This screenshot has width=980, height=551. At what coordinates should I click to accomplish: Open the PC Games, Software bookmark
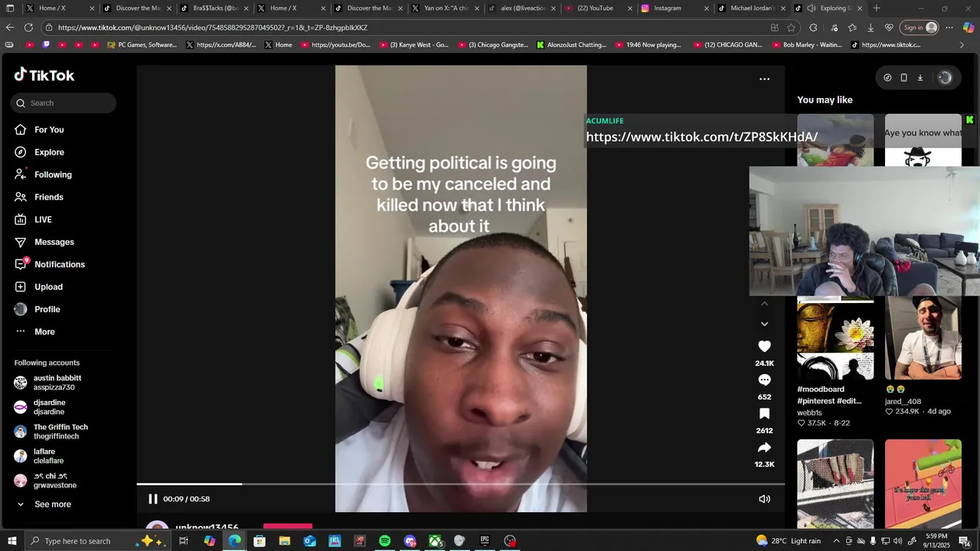click(142, 45)
